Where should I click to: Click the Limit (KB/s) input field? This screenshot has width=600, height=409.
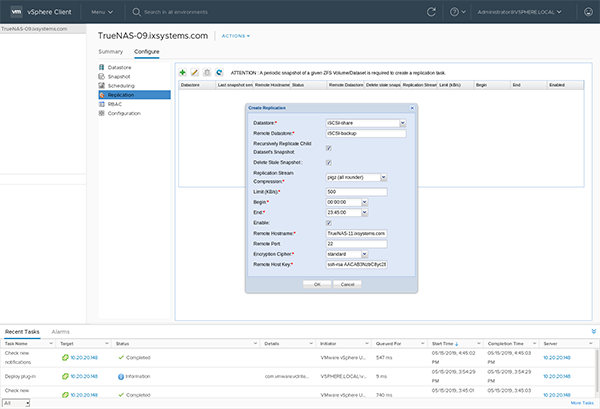click(x=356, y=190)
